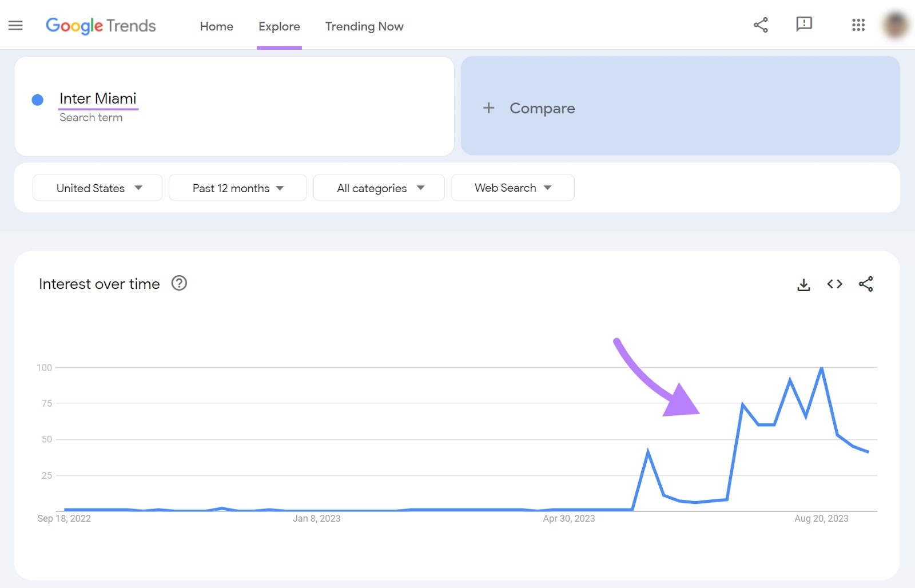This screenshot has width=915, height=588.
Task: Share the Interest over time chart
Action: pyautogui.click(x=866, y=284)
